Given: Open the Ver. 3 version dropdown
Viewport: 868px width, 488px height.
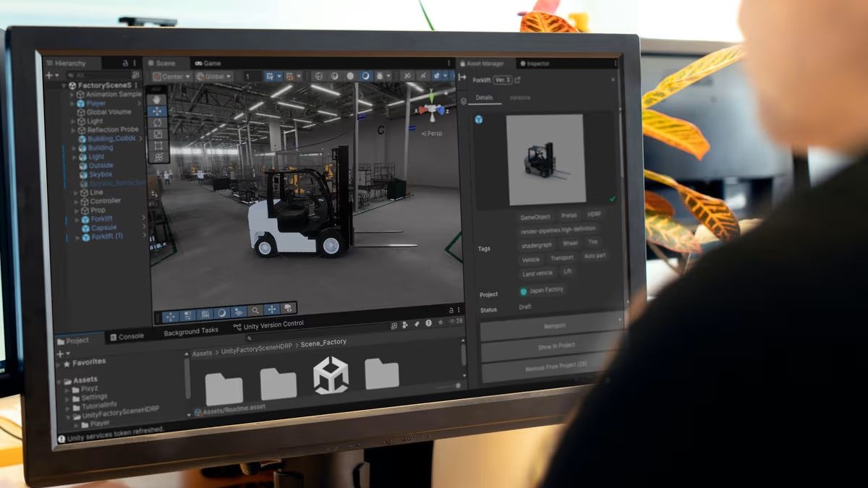Looking at the screenshot, I should click(x=502, y=80).
